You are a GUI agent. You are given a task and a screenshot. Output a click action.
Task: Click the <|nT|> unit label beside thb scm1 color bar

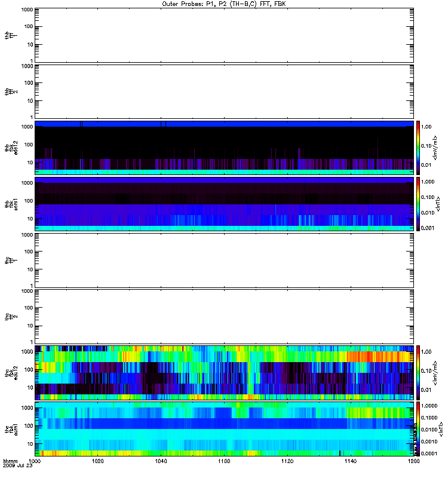click(x=438, y=204)
